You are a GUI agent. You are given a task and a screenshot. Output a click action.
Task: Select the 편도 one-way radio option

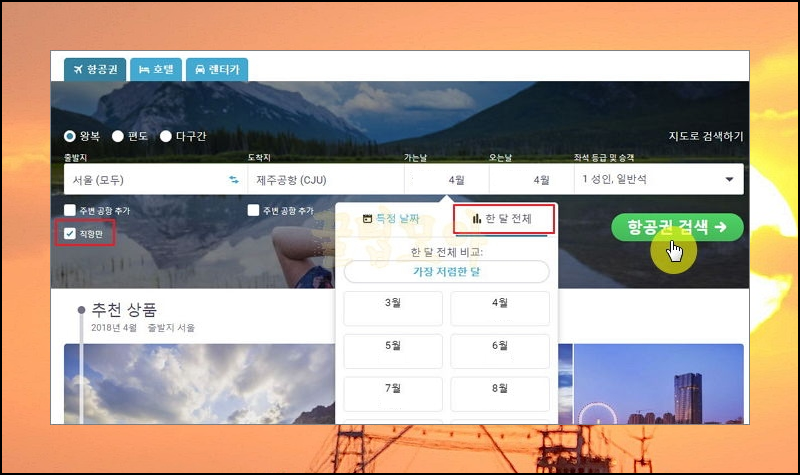click(118, 136)
